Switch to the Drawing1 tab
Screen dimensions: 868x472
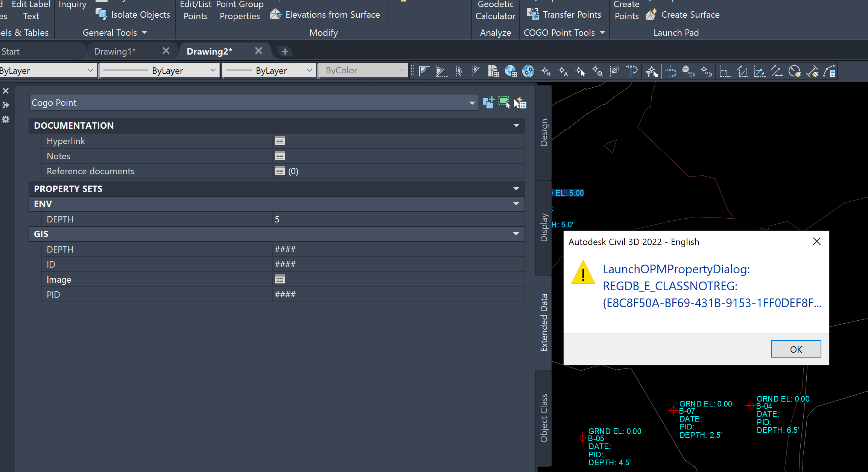(x=115, y=51)
